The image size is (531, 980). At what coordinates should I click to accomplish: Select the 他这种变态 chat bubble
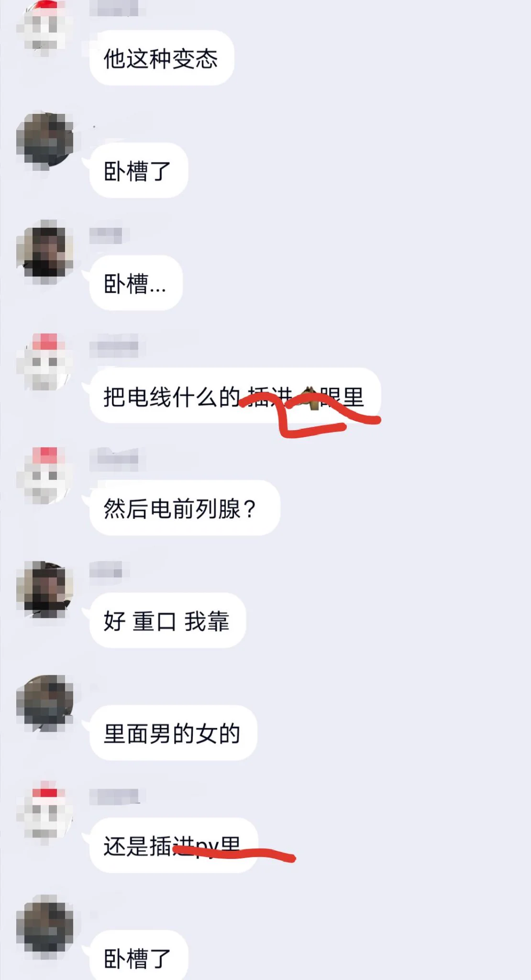[162, 58]
